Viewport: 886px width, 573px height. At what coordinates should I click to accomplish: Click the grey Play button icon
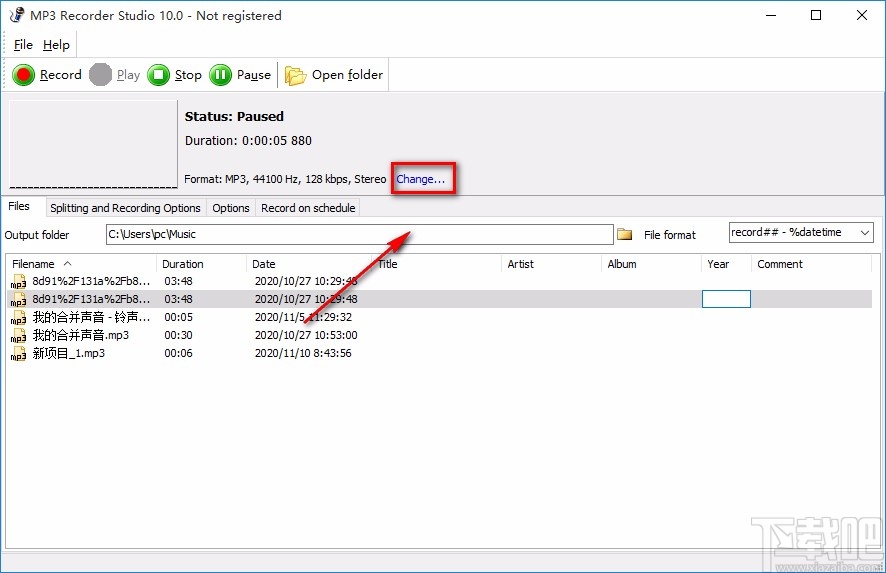[101, 75]
